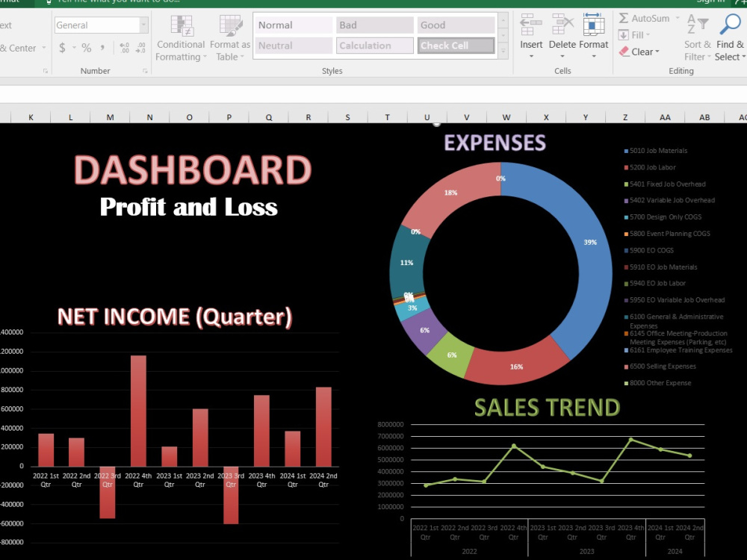Click the Clear eraser icon
747x560 pixels.
[x=624, y=52]
